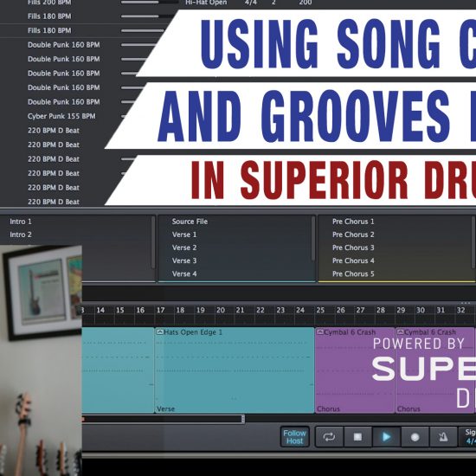
Task: Jump to bar 14 on the timeline ruler
Action: pyautogui.click(x=100, y=310)
